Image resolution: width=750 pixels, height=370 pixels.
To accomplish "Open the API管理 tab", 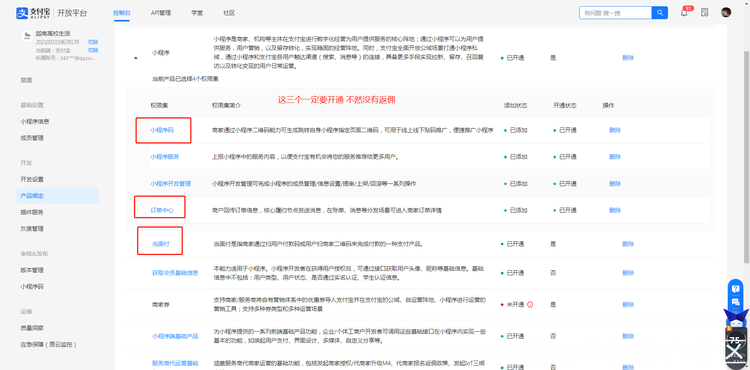I will click(x=161, y=13).
